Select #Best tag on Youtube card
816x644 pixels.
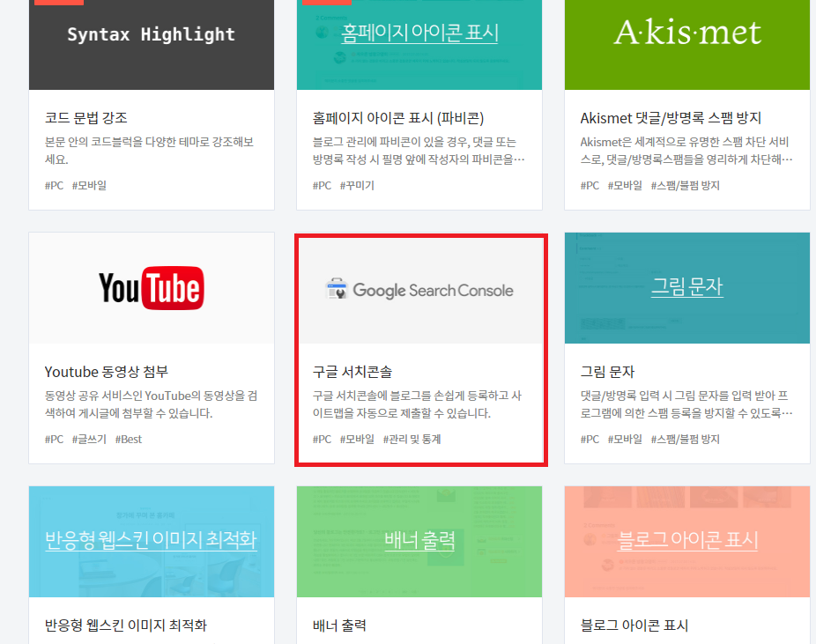[x=129, y=439]
